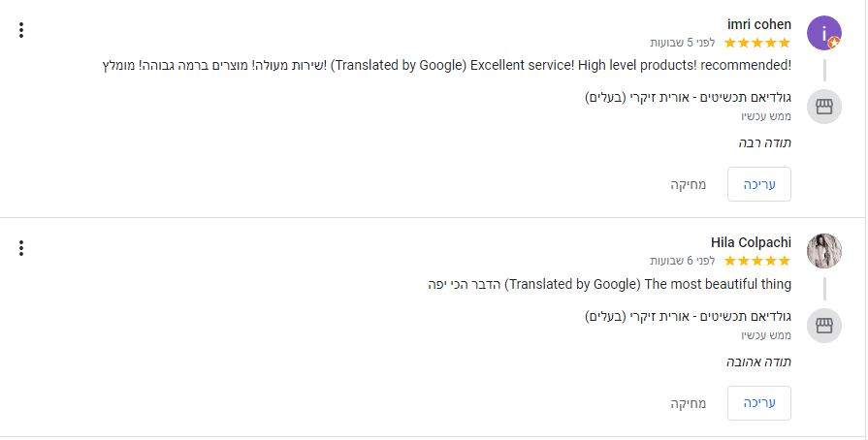The height and width of the screenshot is (440, 868).
Task: Edit the reply to Hila Colpachi with עריכה
Action: 759,403
